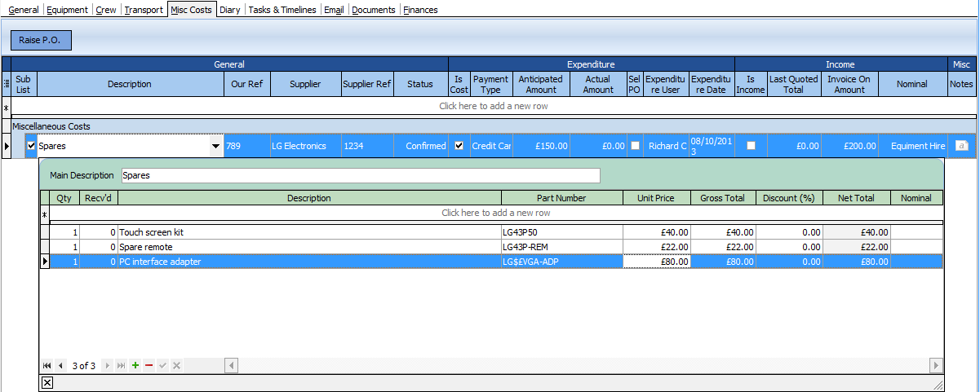Click the red minus delete-record icon
The height and width of the screenshot is (392, 980).
(149, 366)
